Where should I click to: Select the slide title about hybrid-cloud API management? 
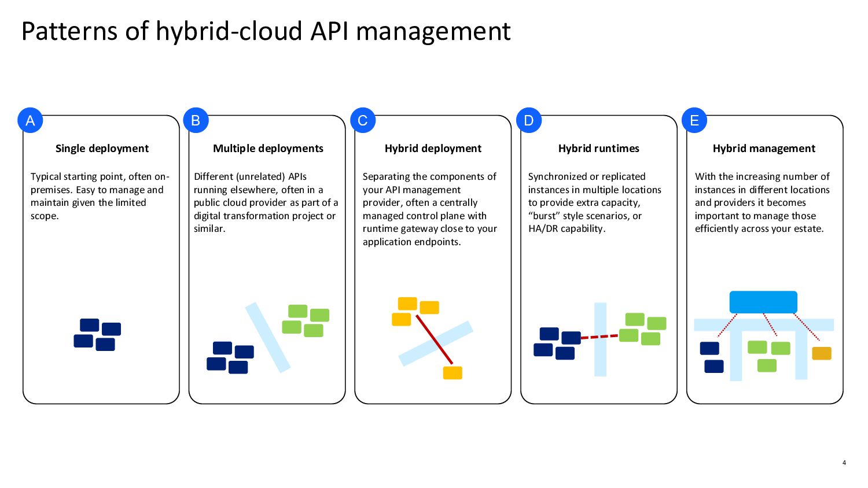click(x=266, y=31)
